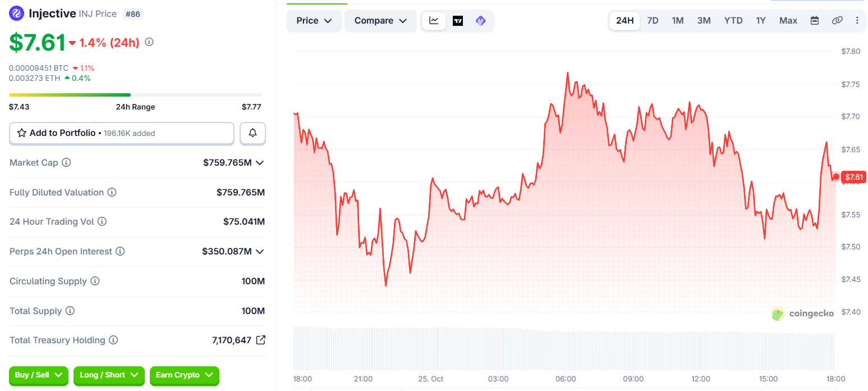Select the 24H time range tab
Screen dimensions: 868x391
(624, 20)
